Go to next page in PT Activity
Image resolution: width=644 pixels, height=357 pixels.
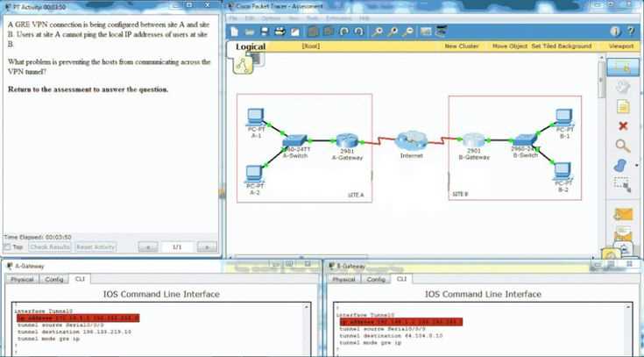pos(207,247)
